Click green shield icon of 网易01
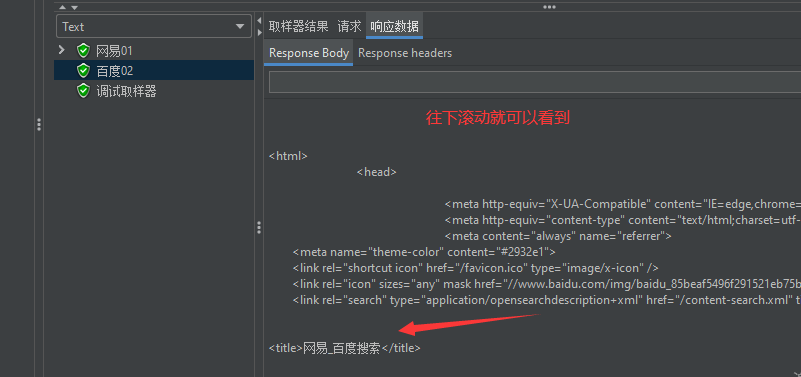Screen dimensions: 801x377 (83, 51)
